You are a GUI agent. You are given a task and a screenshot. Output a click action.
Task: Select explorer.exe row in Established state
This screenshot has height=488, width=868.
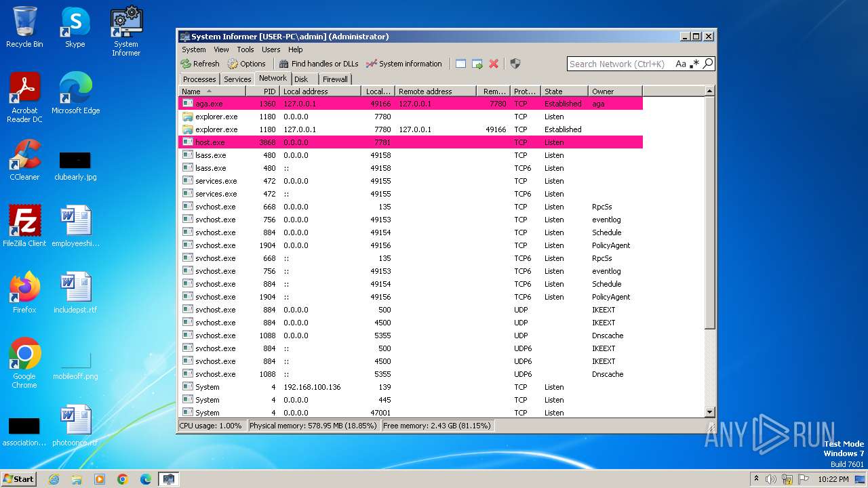410,129
